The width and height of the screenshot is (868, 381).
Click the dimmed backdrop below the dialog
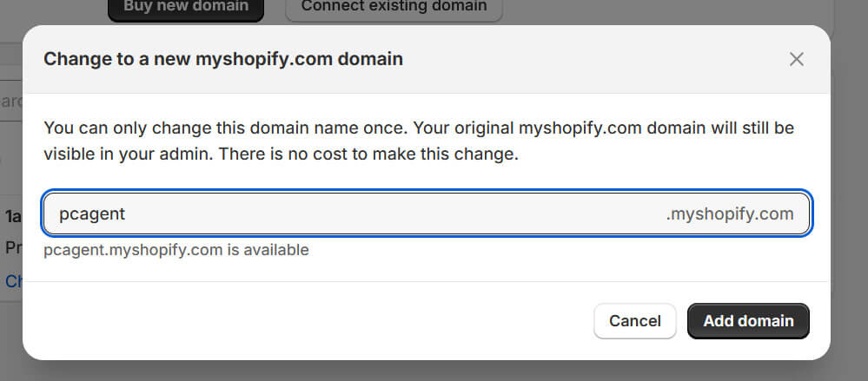[434, 371]
